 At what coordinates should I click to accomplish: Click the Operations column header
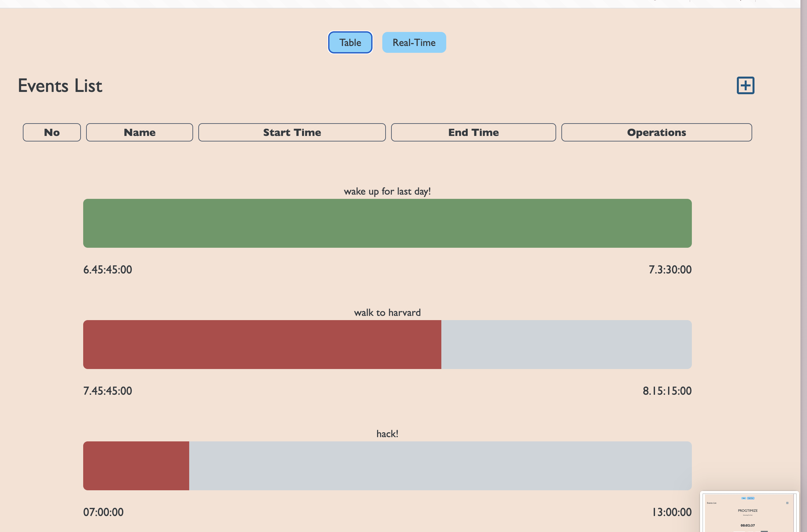pyautogui.click(x=656, y=132)
